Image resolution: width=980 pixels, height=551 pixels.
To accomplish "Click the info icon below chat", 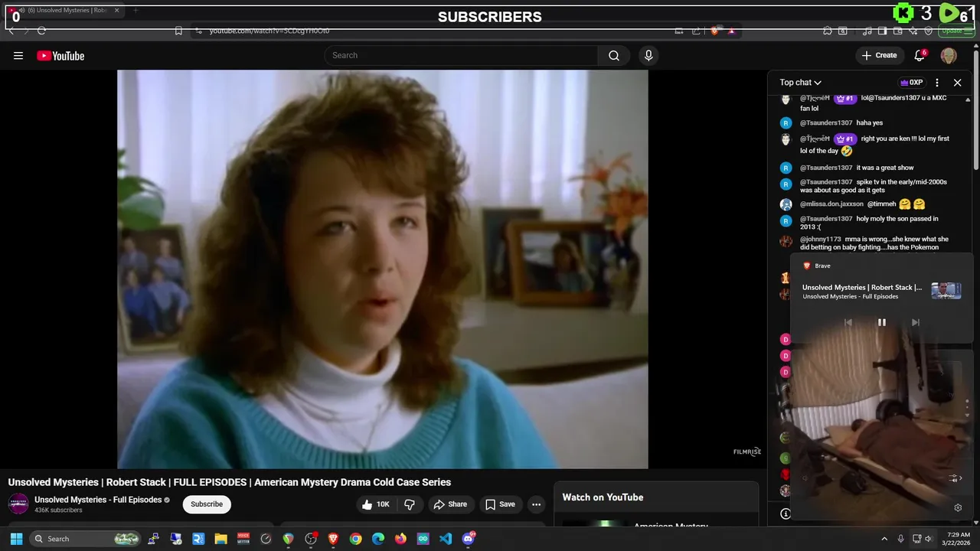I will (x=786, y=514).
